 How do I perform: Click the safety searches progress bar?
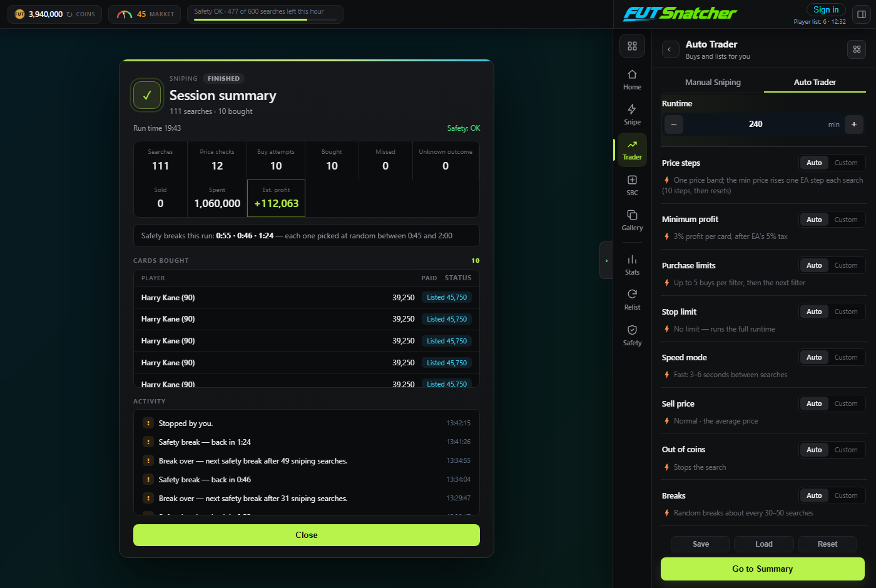coord(265,19)
